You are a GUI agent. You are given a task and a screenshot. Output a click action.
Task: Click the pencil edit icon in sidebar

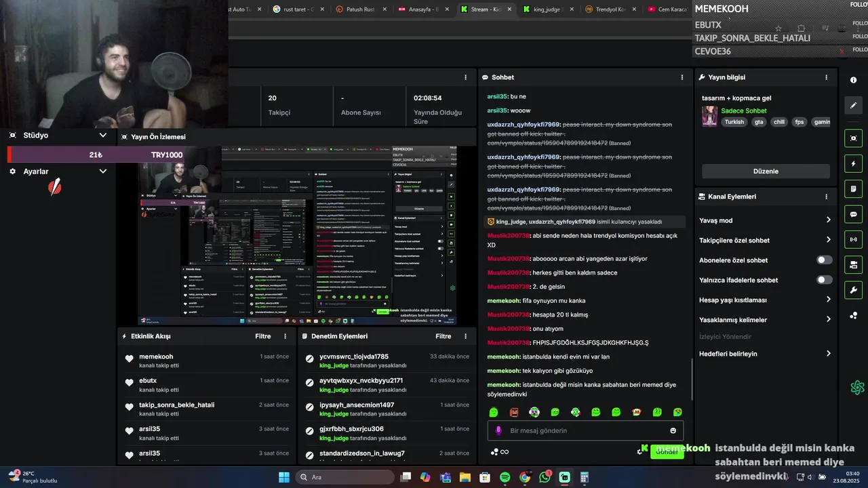[x=853, y=105]
